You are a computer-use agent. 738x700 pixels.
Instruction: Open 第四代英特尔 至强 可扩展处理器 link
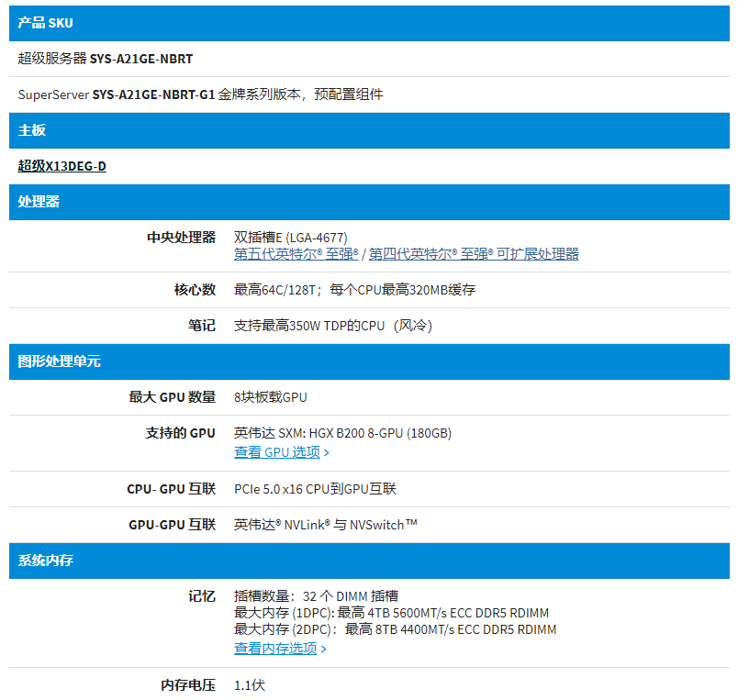(x=474, y=254)
